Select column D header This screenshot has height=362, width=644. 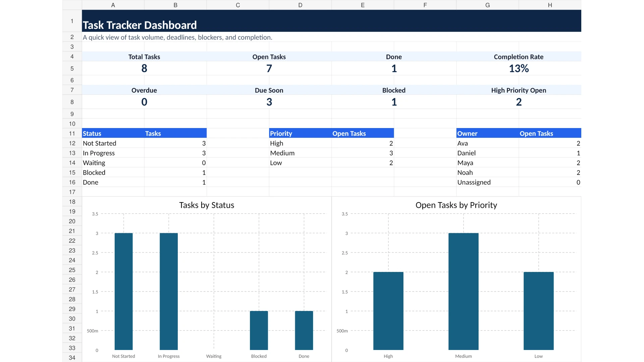pos(300,5)
